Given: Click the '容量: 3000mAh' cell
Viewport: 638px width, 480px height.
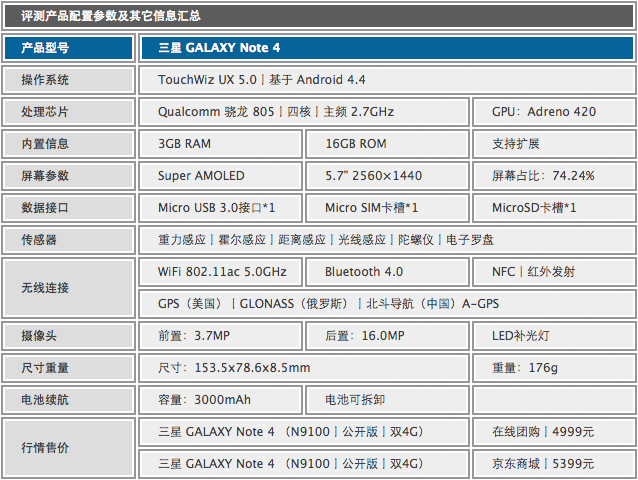Looking at the screenshot, I should coord(220,400).
